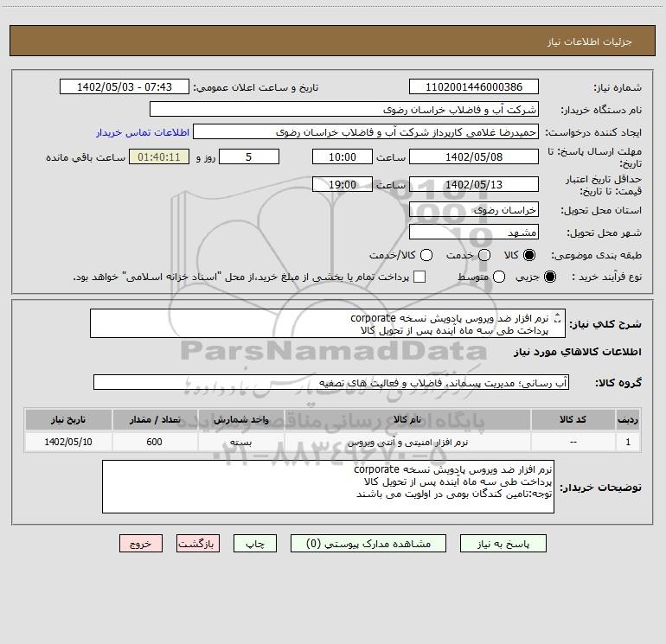Click the delivery province field خراسان رضوی
666x644 pixels.
[x=474, y=209]
